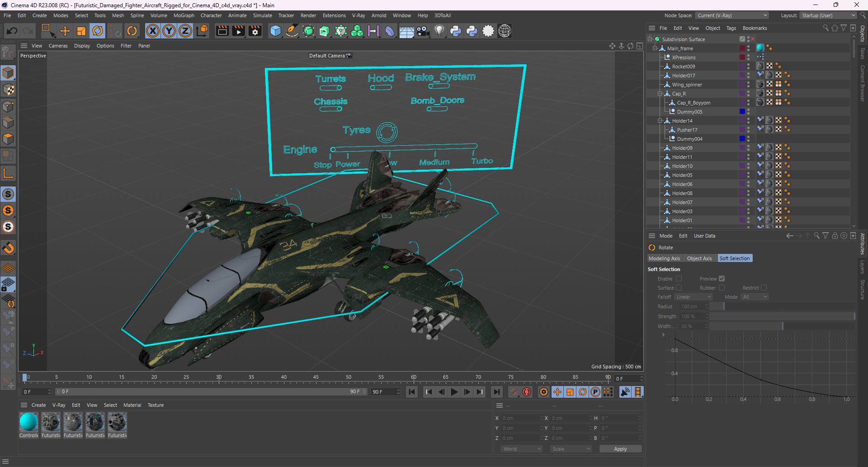Viewport: 868px width, 467px height.
Task: Toggle Position keyframe icon
Action: [557, 392]
